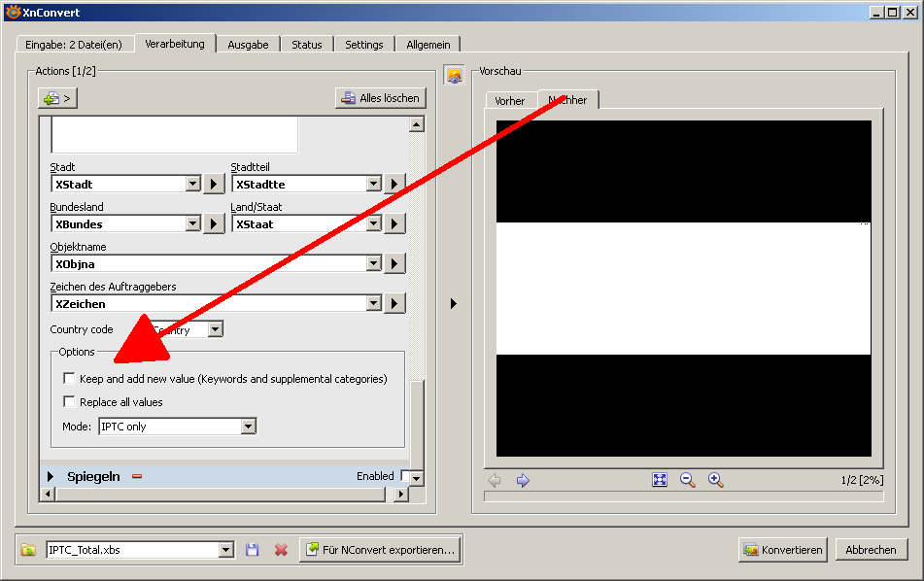The height and width of the screenshot is (581, 924).
Task: Expand the Spiegeln action section
Action: (51, 476)
